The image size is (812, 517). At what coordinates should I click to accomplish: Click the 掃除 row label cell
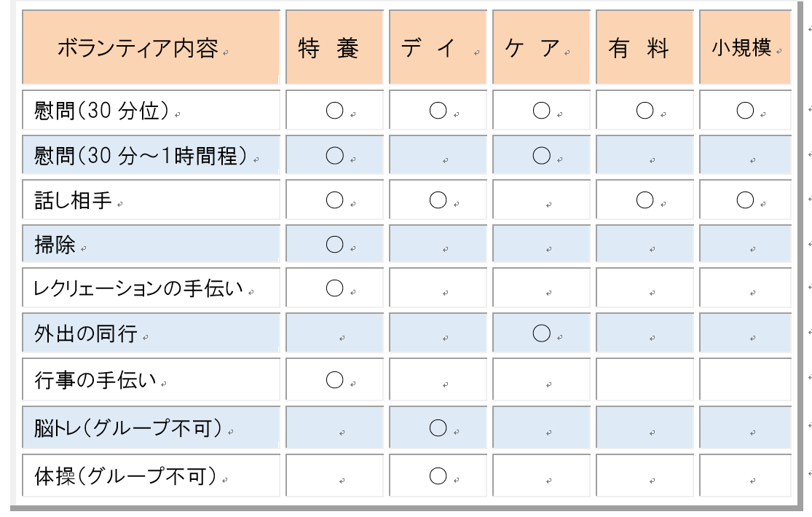pos(151,244)
